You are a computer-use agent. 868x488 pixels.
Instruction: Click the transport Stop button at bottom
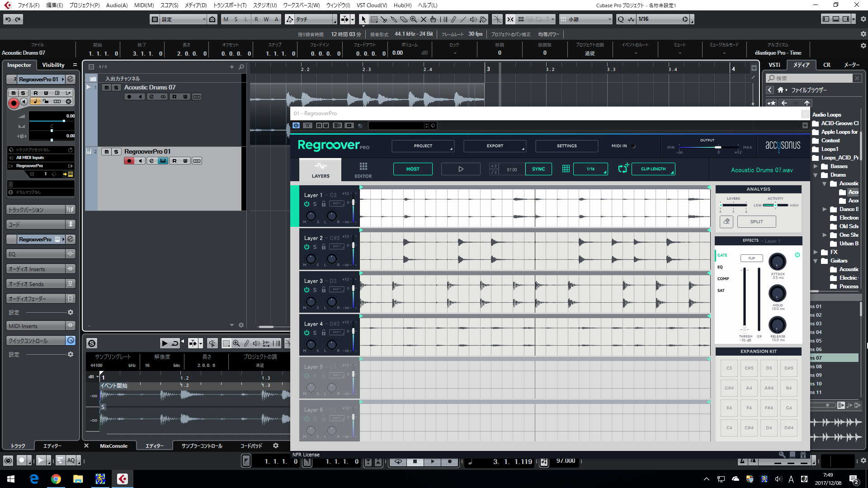pyautogui.click(x=415, y=461)
